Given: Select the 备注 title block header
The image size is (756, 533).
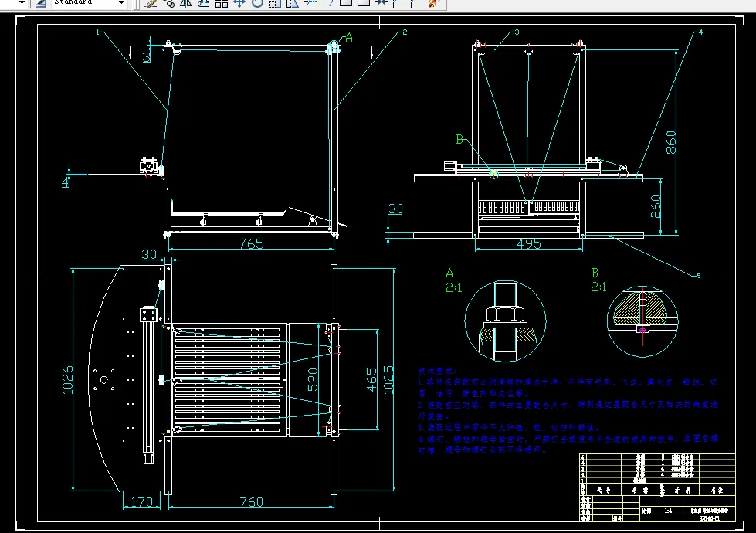Looking at the screenshot, I should click(717, 490).
